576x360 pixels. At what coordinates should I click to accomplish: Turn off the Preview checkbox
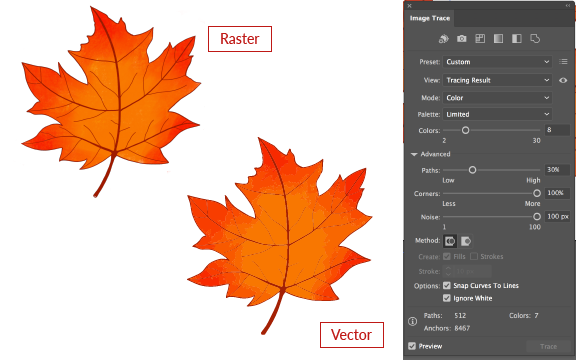[412, 346]
